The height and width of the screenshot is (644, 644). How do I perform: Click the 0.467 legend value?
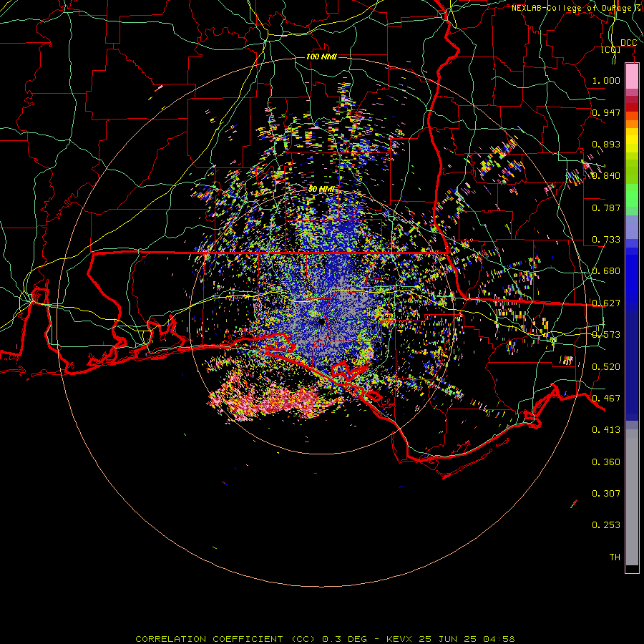(x=606, y=399)
